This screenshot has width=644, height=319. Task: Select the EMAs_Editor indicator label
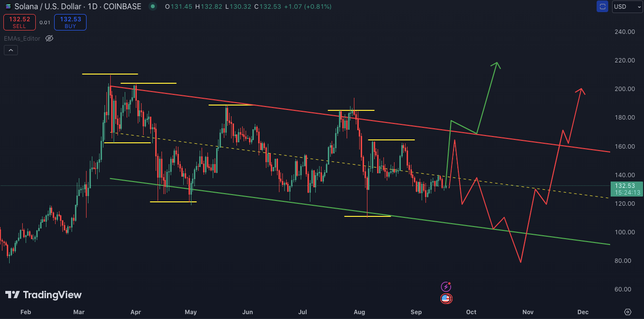[22, 38]
